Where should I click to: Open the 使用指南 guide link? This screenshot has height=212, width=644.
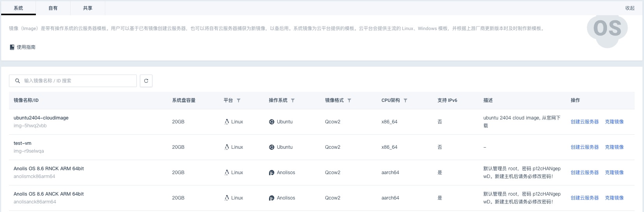(x=26, y=47)
